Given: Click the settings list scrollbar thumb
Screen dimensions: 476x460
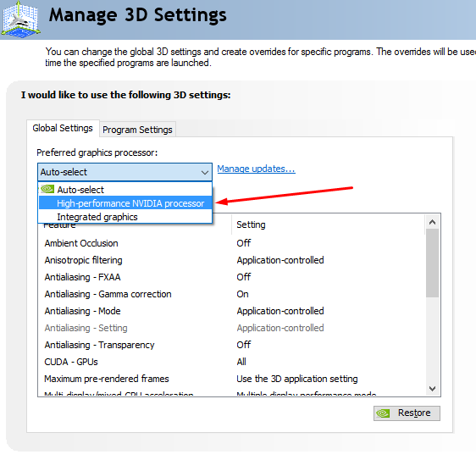Looking at the screenshot, I should tap(432, 263).
